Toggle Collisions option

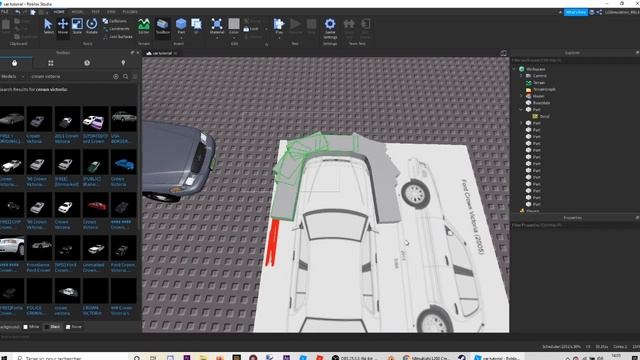pyautogui.click(x=115, y=21)
